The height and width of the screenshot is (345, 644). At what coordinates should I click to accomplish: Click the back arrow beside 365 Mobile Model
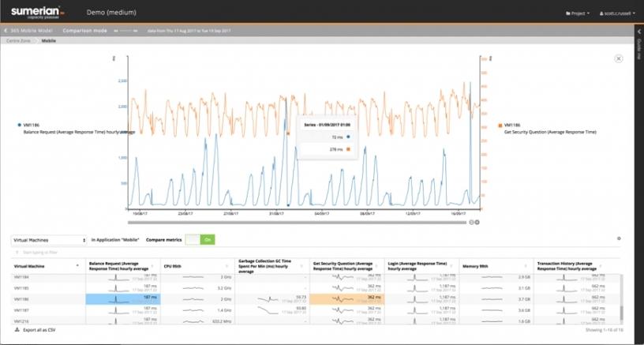click(5, 30)
